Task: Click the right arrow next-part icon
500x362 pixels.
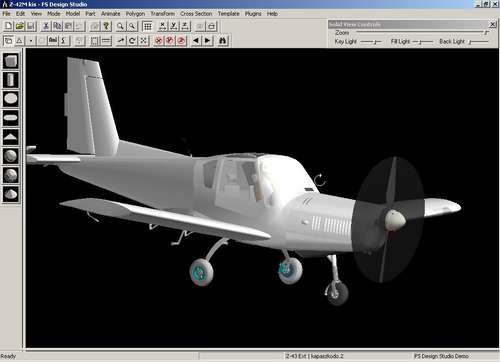Action: [x=207, y=41]
